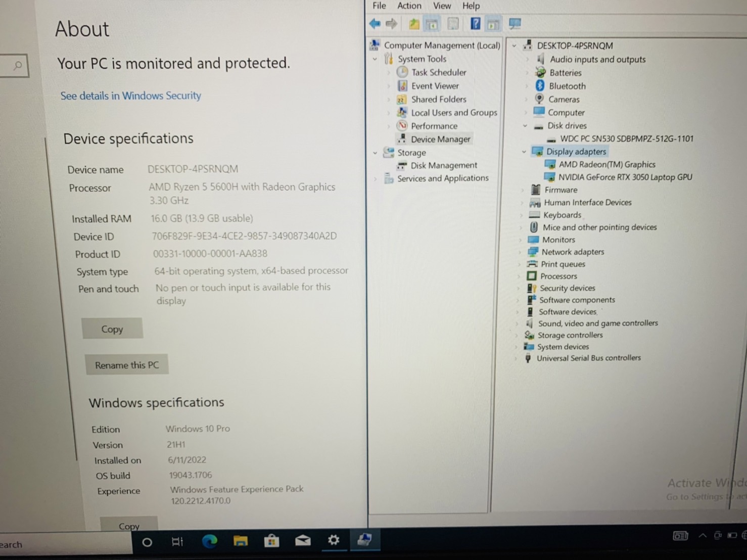Screen dimensions: 747x560
Task: Click the Scan for hardware changes icon
Action: (515, 23)
